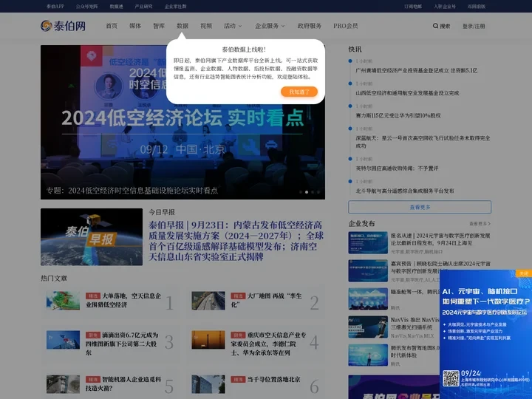The image size is (532, 399).
Task: Expand the 活动 dropdown menu
Action: [x=233, y=26]
